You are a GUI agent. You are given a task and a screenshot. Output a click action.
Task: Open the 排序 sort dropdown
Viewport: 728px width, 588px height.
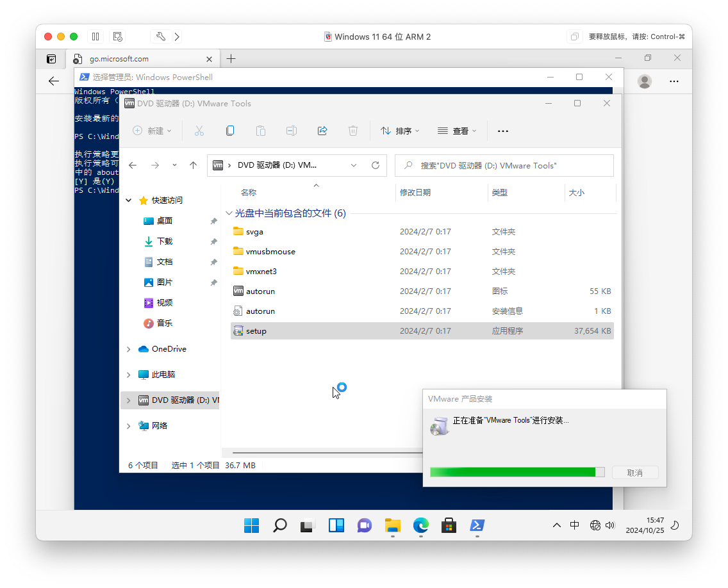pyautogui.click(x=400, y=131)
